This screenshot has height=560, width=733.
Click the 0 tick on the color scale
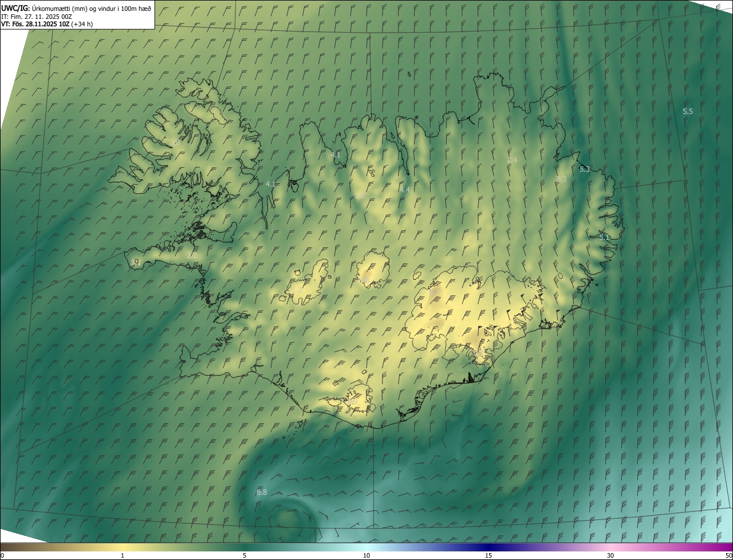point(2,556)
